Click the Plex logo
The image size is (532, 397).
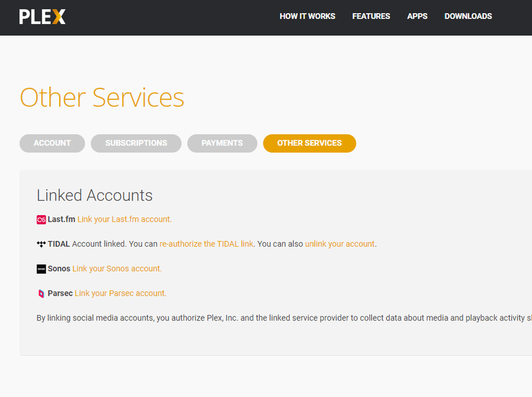[42, 17]
